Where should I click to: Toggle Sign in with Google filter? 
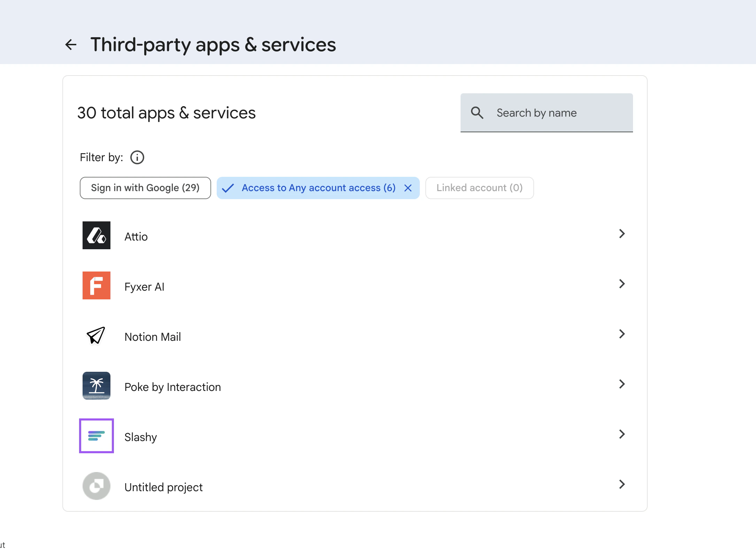[145, 188]
